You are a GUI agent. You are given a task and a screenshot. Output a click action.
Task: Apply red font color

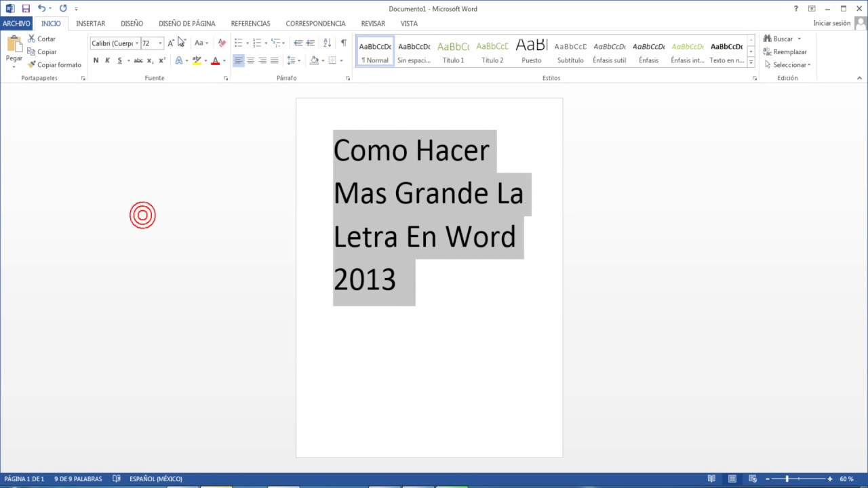tap(216, 60)
